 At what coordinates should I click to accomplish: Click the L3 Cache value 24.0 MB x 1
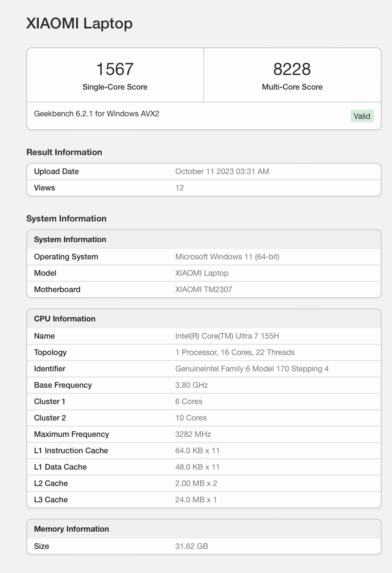click(196, 500)
